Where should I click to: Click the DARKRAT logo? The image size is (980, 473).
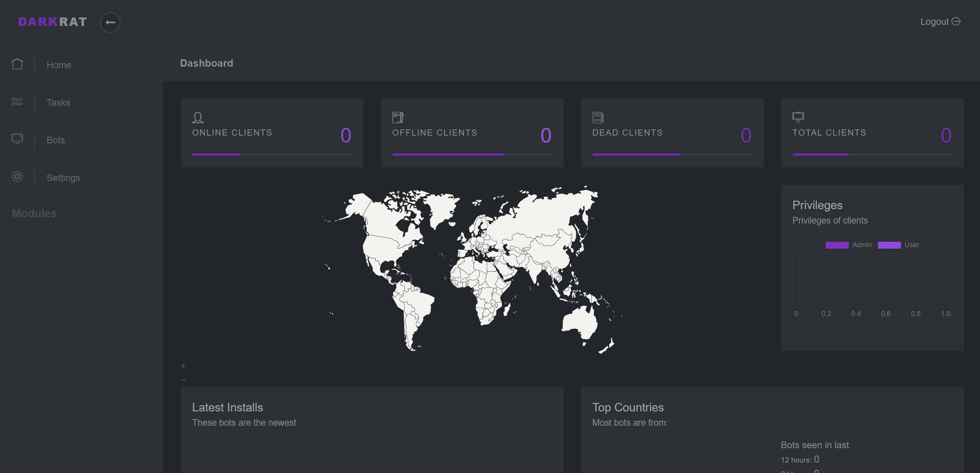[x=53, y=22]
